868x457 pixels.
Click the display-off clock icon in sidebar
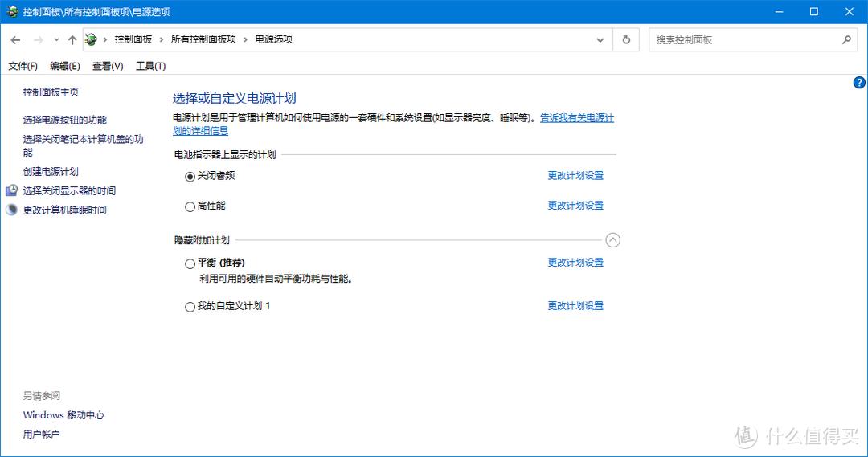coord(11,190)
